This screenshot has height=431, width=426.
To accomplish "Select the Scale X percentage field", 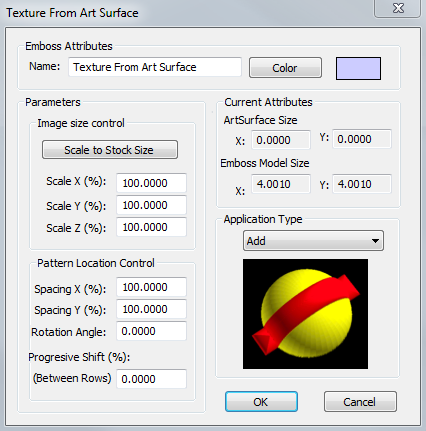I will coord(151,183).
